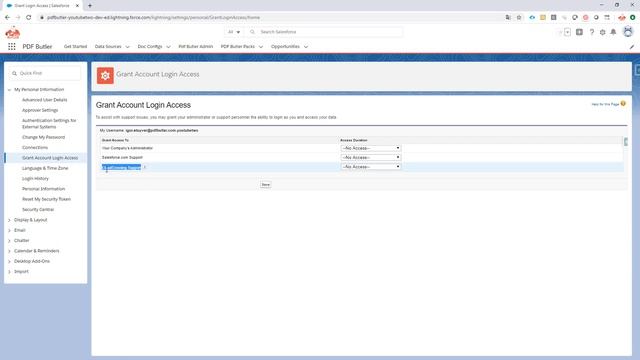Expand the Desktop Add-Ons section

click(x=9, y=262)
